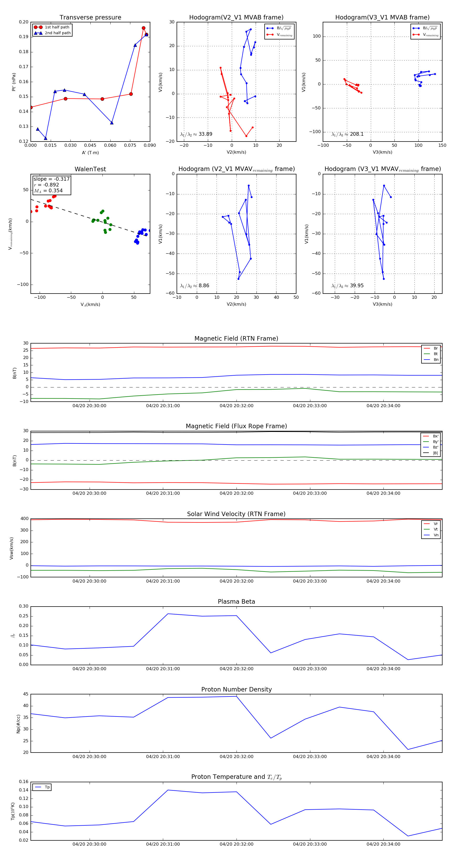Click '04/20 20:30:00' tick under Proton Number Density
The width and height of the screenshot is (473, 868).
coord(89,756)
